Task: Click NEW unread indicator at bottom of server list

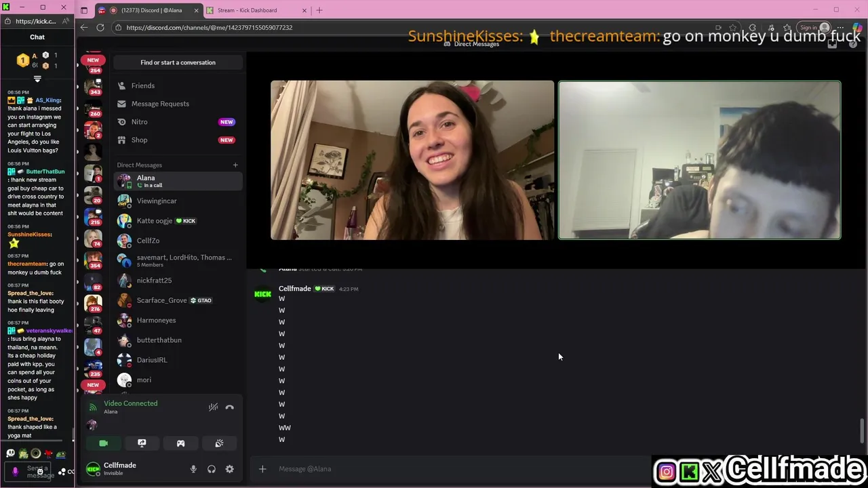Action: point(93,384)
